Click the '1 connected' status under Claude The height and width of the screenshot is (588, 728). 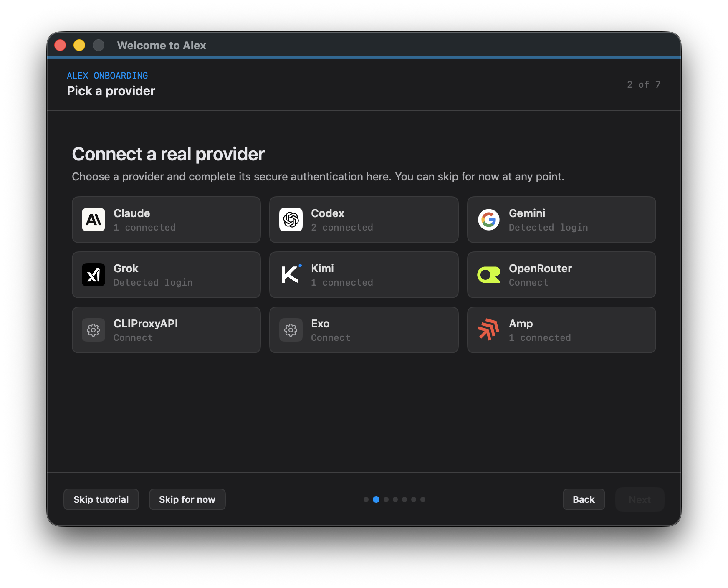[144, 227]
